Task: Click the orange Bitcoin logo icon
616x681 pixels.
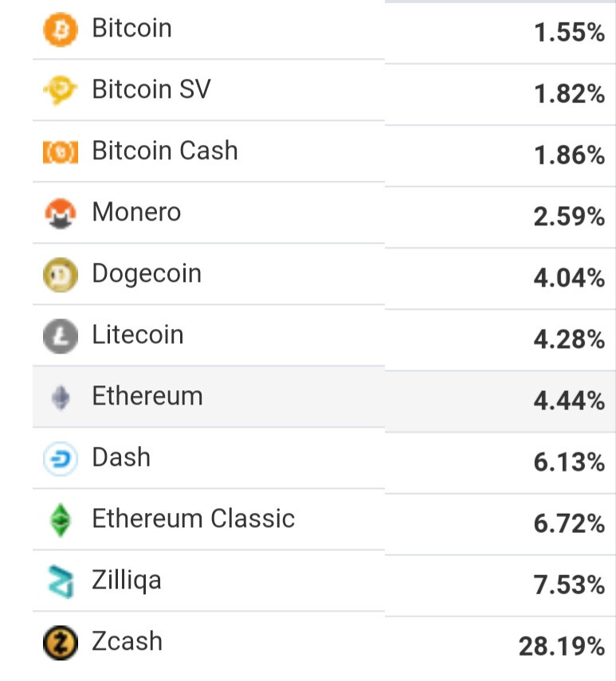Action: click(x=61, y=29)
